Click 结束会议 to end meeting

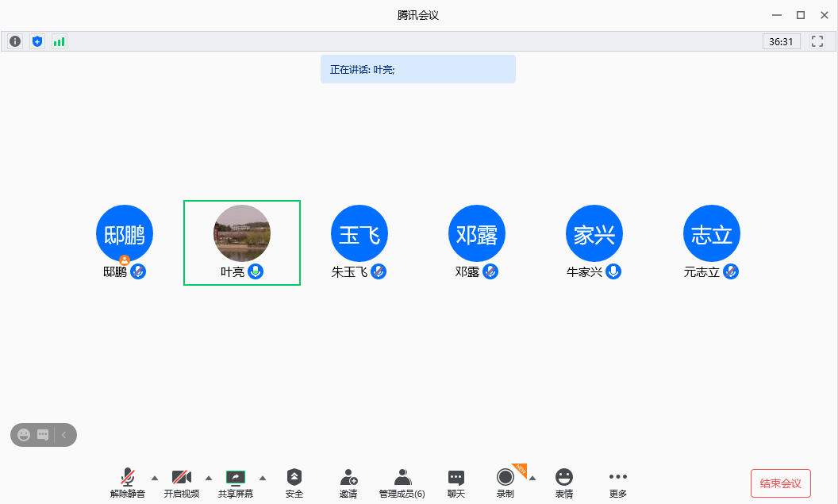[x=781, y=483]
